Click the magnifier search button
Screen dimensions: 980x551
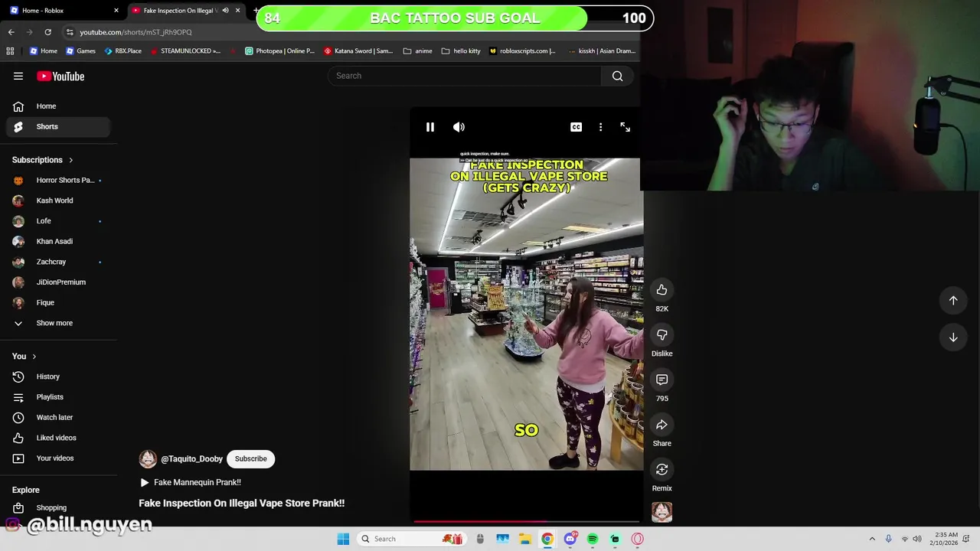pyautogui.click(x=617, y=76)
